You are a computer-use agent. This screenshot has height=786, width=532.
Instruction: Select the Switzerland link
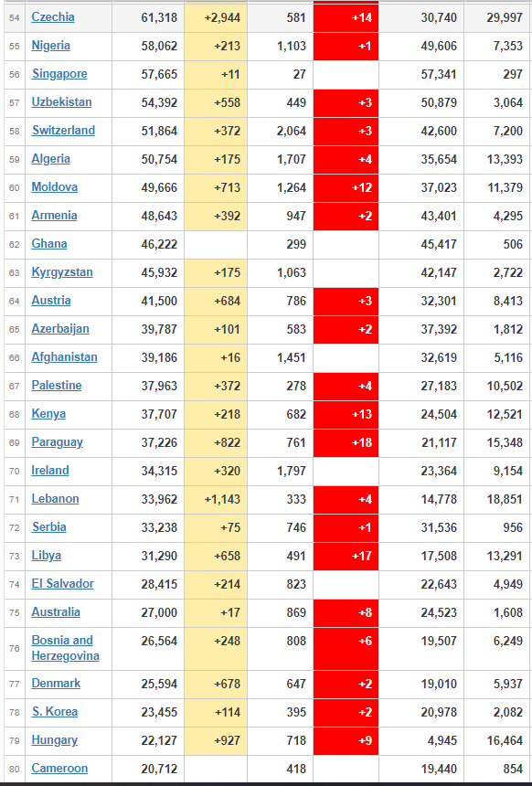point(63,131)
